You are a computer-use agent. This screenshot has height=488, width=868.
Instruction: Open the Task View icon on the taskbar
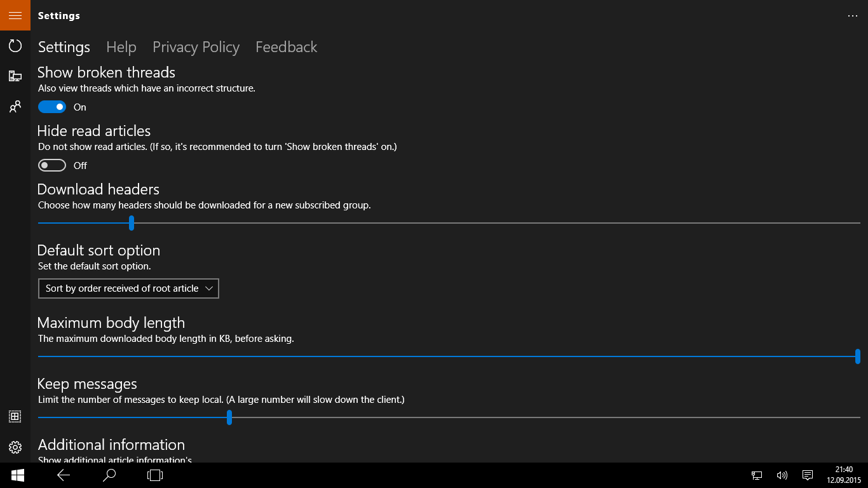pyautogui.click(x=155, y=475)
